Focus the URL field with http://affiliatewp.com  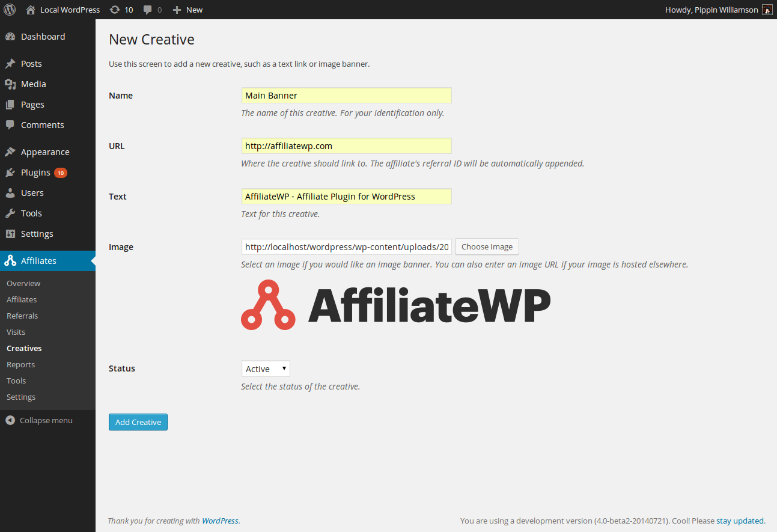point(346,146)
